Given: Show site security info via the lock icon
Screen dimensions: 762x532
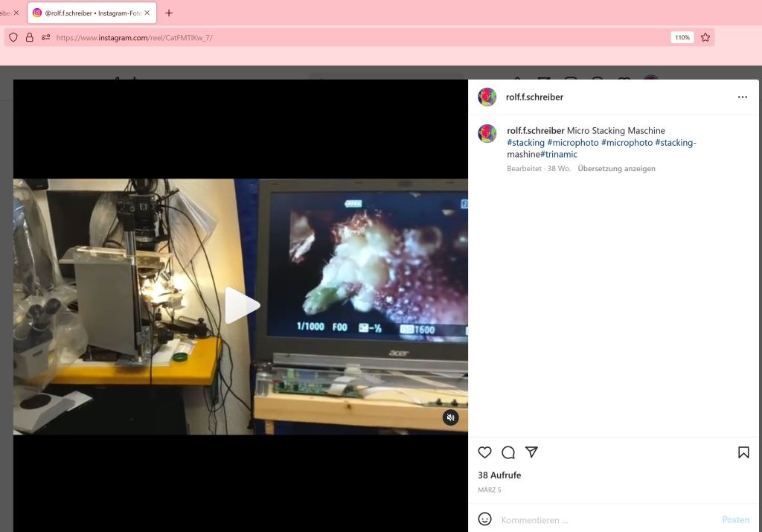Looking at the screenshot, I should coord(30,37).
